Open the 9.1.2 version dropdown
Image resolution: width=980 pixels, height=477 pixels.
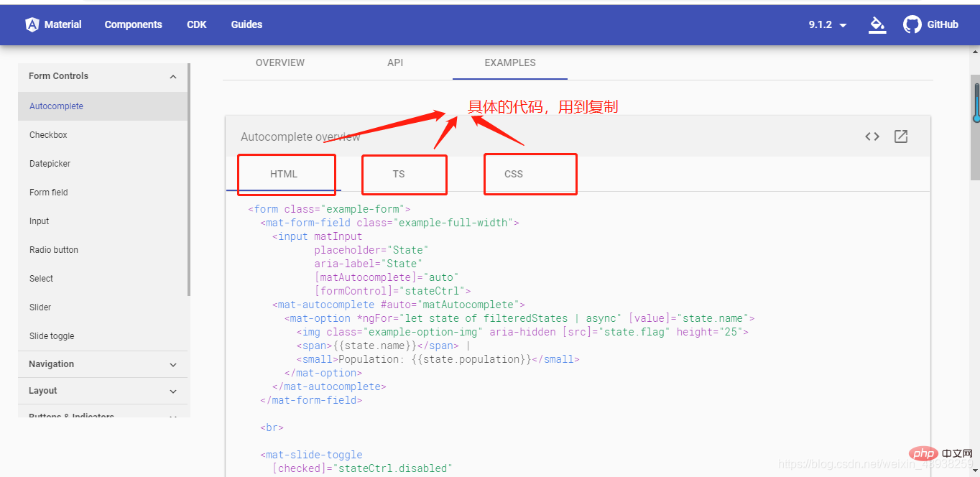coord(828,24)
